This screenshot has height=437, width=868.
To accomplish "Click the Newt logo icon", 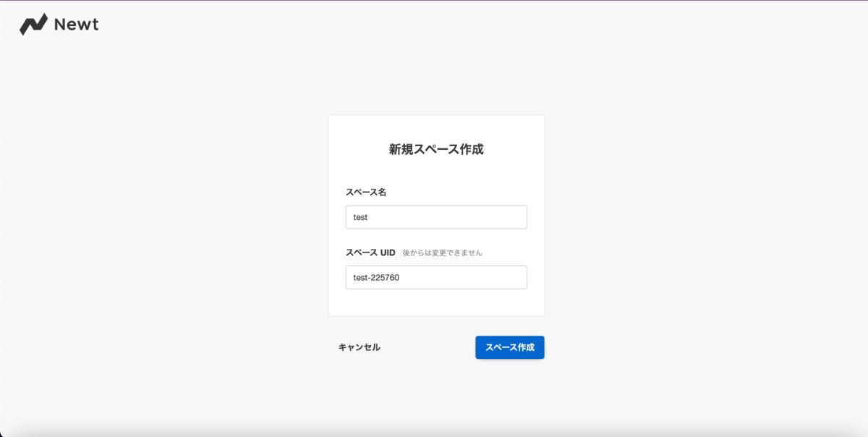I will (x=33, y=25).
